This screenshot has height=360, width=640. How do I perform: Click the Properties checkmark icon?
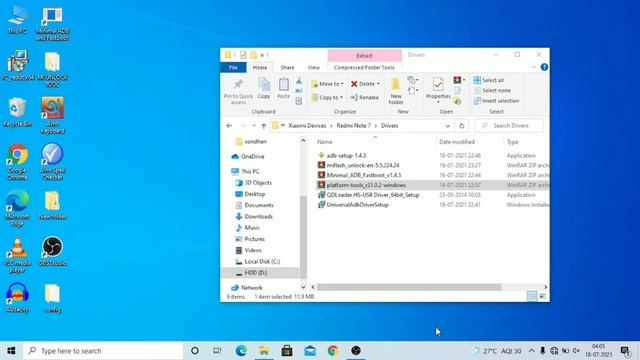pos(438,84)
